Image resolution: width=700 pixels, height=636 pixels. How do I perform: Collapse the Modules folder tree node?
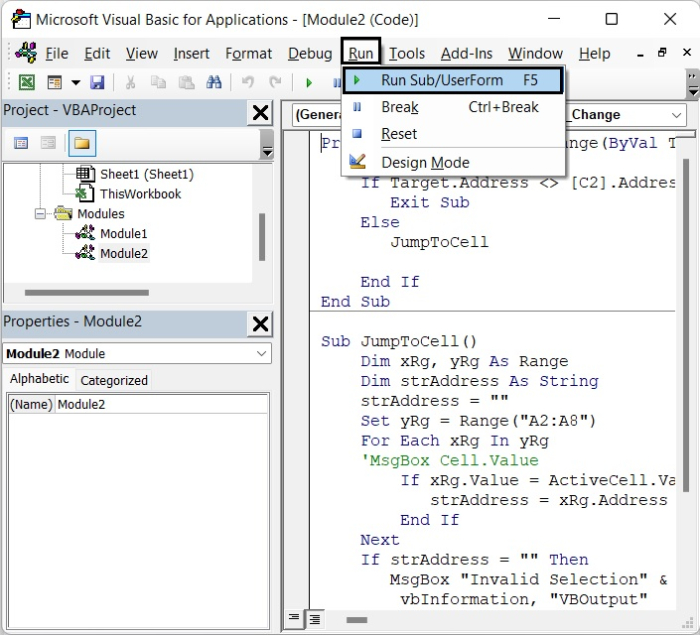pyautogui.click(x=41, y=213)
